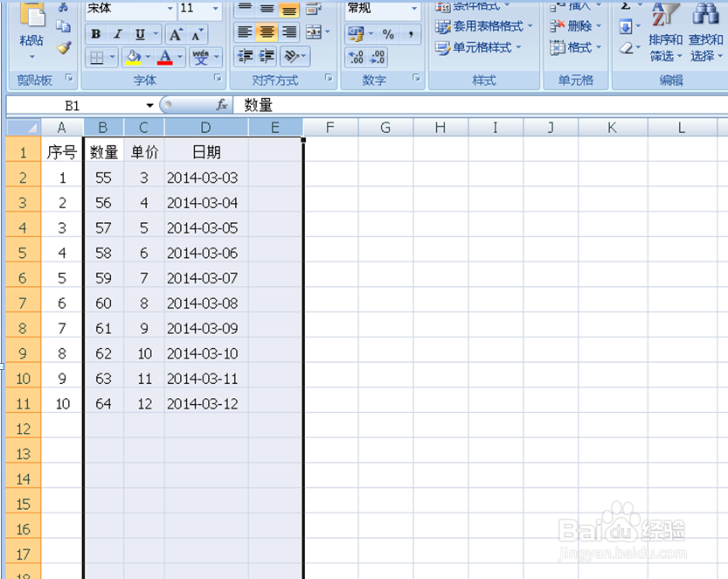728x579 pixels.
Task: Apply the red font color
Action: tap(164, 58)
